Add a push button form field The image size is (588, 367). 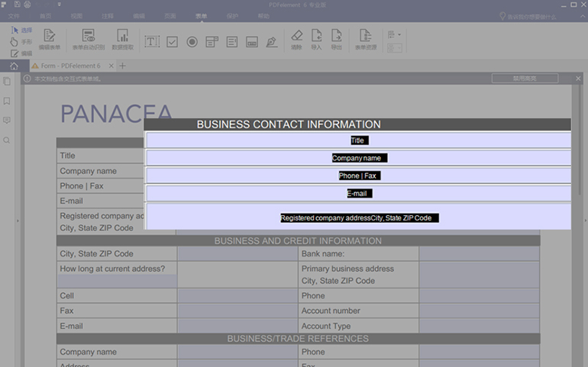pyautogui.click(x=251, y=41)
